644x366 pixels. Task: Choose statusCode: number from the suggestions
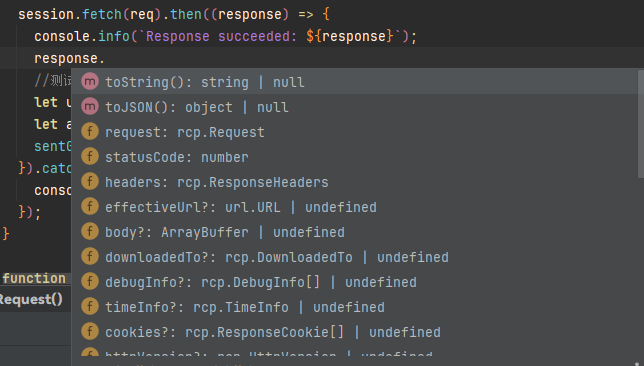[355, 157]
